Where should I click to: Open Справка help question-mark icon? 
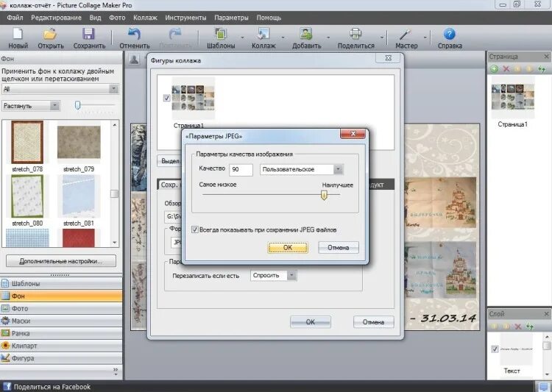[x=450, y=34]
